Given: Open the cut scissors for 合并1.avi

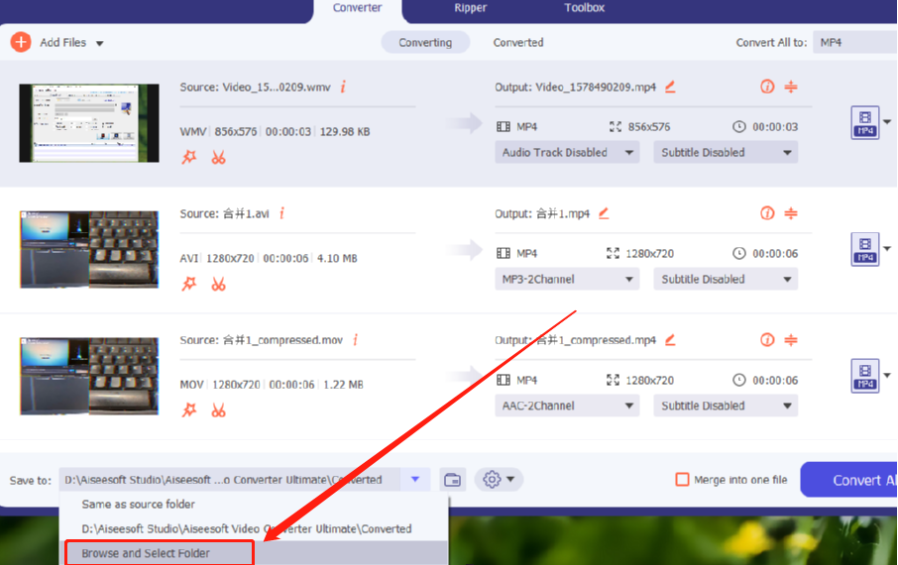Looking at the screenshot, I should coord(218,284).
